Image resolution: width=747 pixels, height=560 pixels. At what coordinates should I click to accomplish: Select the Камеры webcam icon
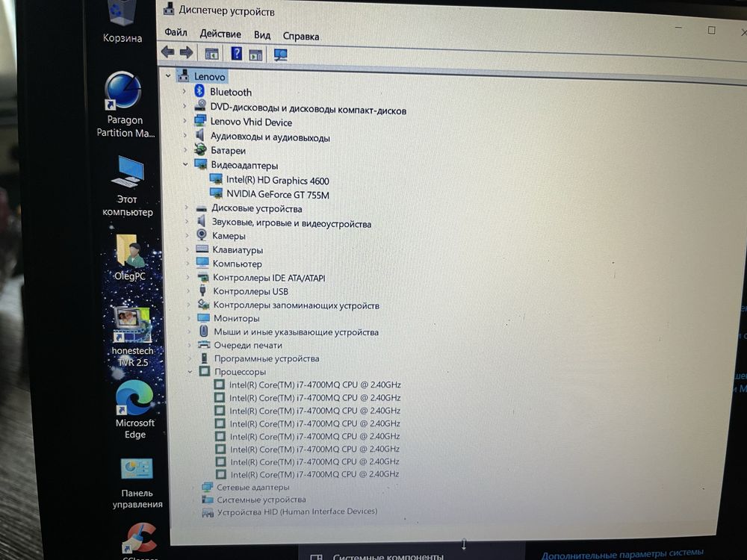point(202,234)
